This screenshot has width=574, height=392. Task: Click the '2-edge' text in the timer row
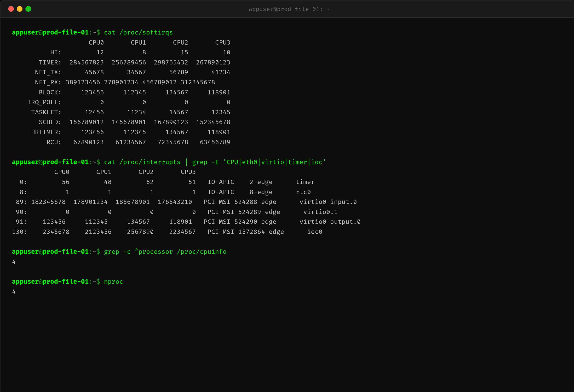[261, 182]
